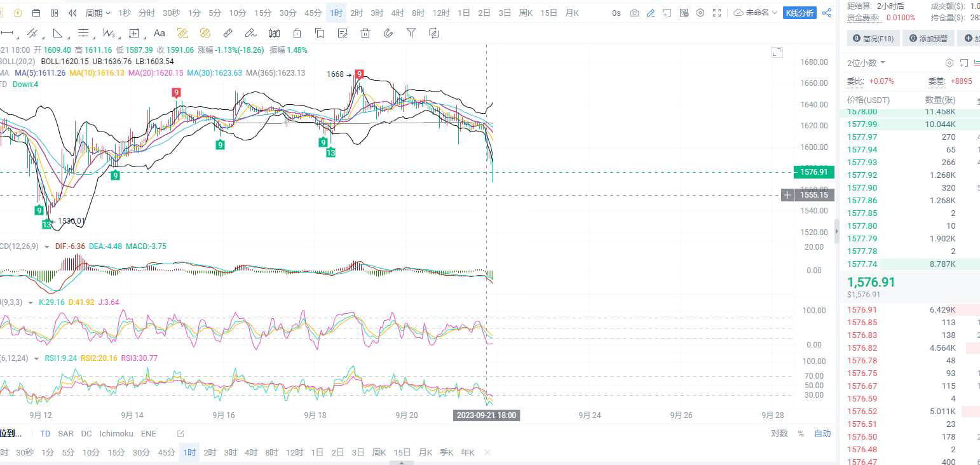Open the filter funnel tool
Viewport: 980px width, 465px height.
pos(411,33)
